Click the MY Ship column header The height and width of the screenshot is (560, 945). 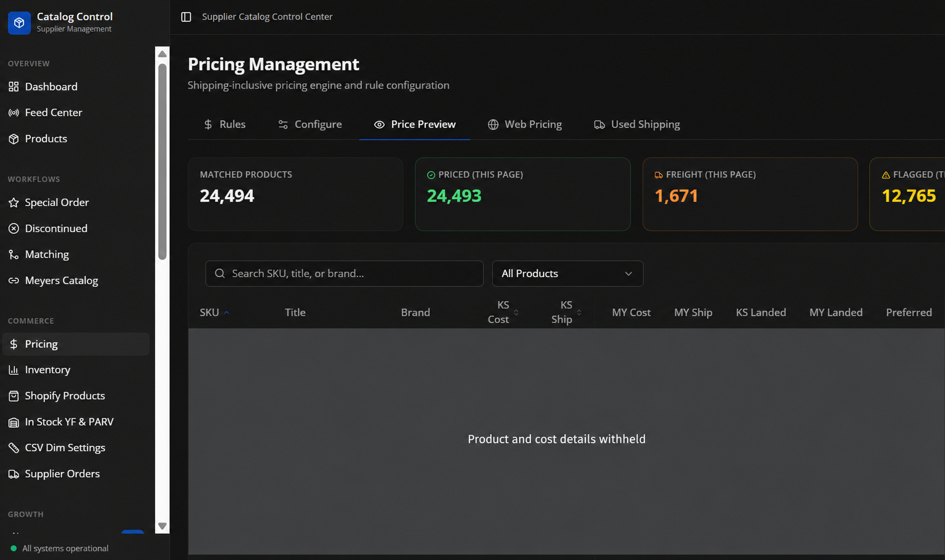pos(693,312)
